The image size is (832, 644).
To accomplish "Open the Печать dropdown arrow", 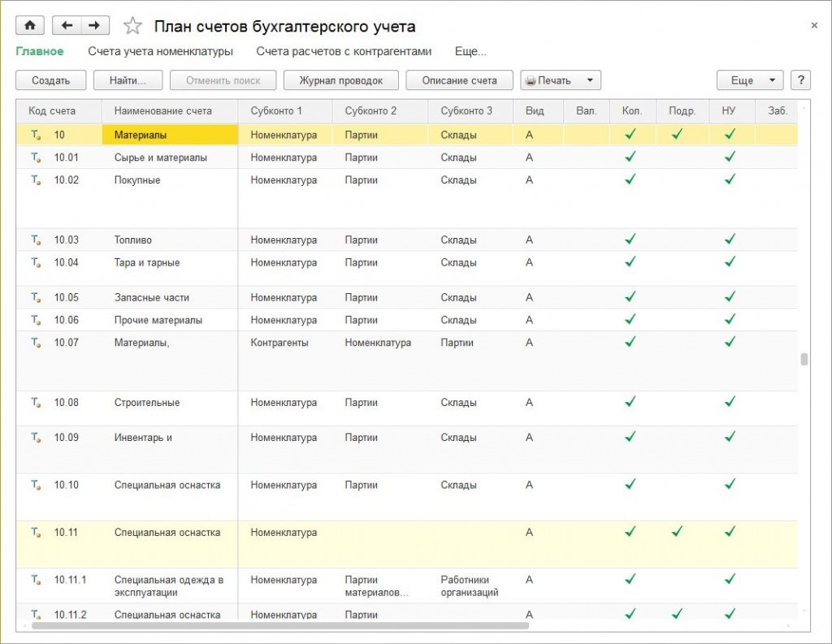I will click(x=590, y=80).
